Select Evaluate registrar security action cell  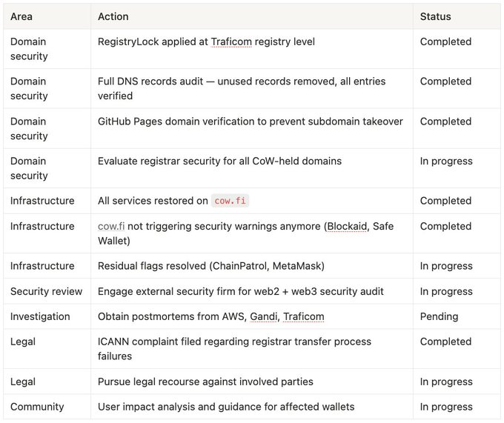[219, 161]
